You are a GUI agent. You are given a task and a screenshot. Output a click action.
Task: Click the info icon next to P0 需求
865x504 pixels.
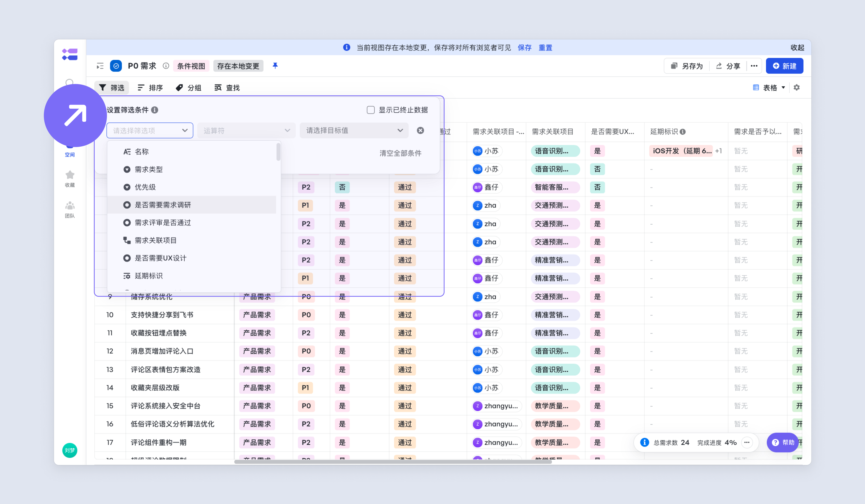point(166,66)
